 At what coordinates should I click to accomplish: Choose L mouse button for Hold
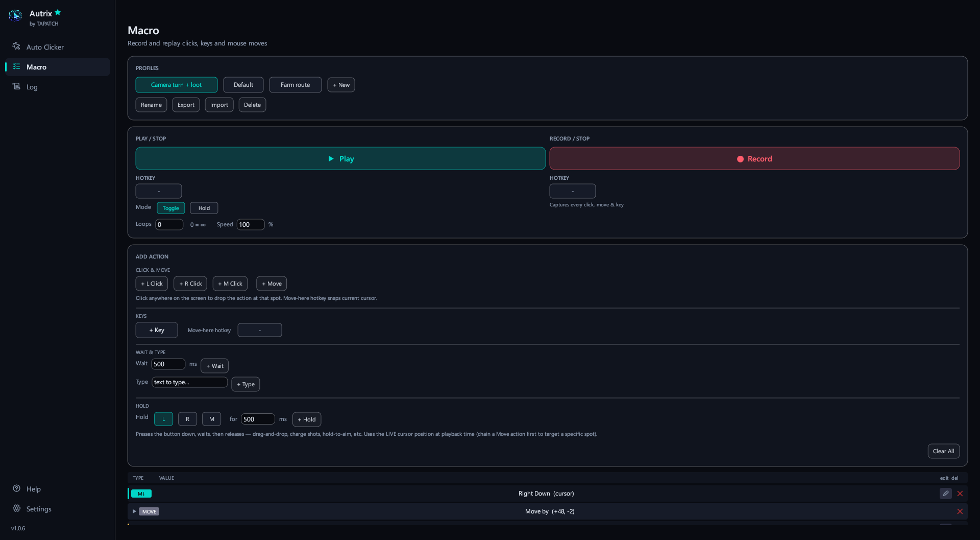pos(163,419)
